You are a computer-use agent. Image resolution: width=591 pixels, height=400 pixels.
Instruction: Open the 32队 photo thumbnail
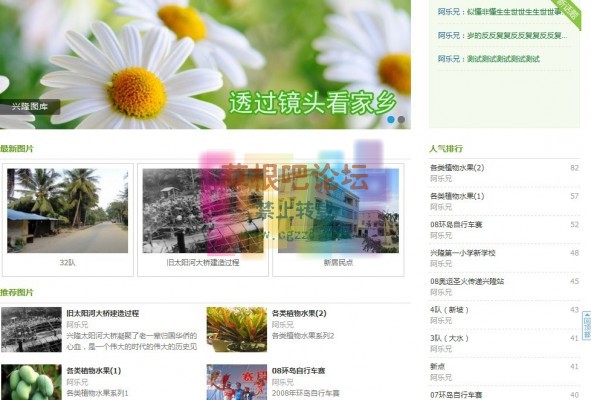coord(67,211)
